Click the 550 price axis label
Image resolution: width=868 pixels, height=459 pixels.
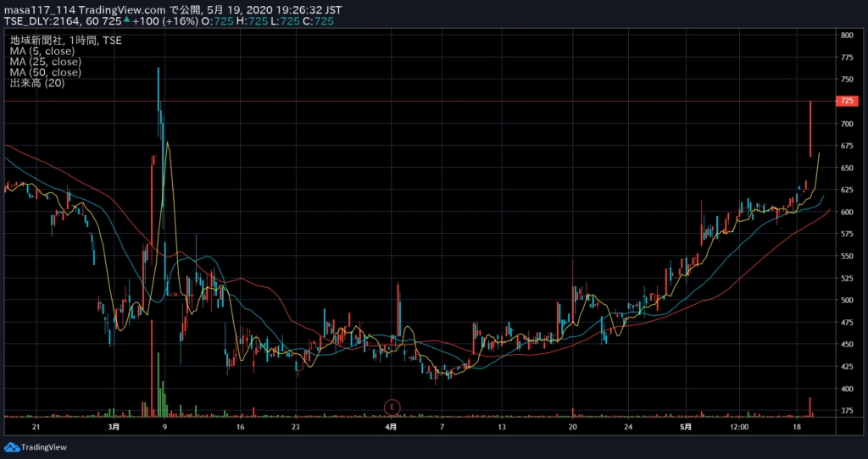coord(847,256)
